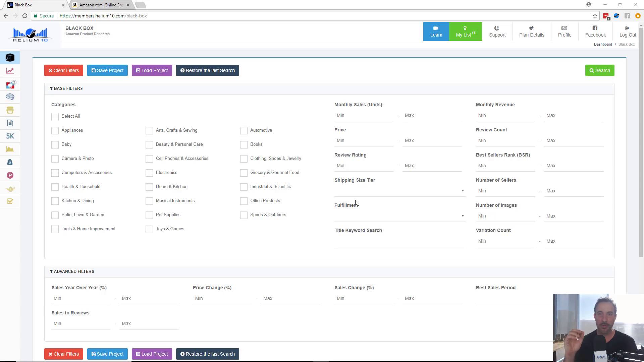Open the Fulfillment dropdown
Image resolution: width=644 pixels, height=362 pixels.
point(400,216)
